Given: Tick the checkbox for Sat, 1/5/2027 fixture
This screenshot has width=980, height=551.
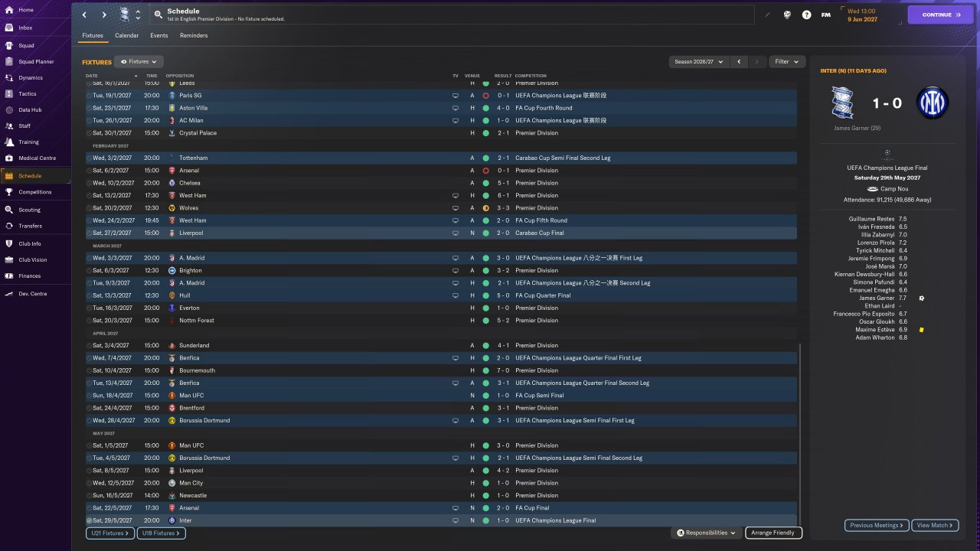Looking at the screenshot, I should click(89, 445).
